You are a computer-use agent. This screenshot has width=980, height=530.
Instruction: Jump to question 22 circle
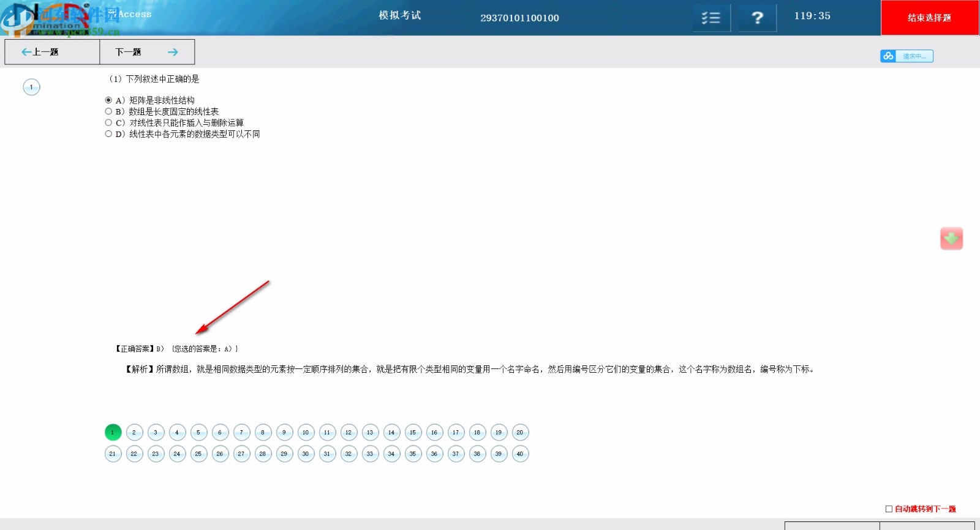[x=134, y=454]
